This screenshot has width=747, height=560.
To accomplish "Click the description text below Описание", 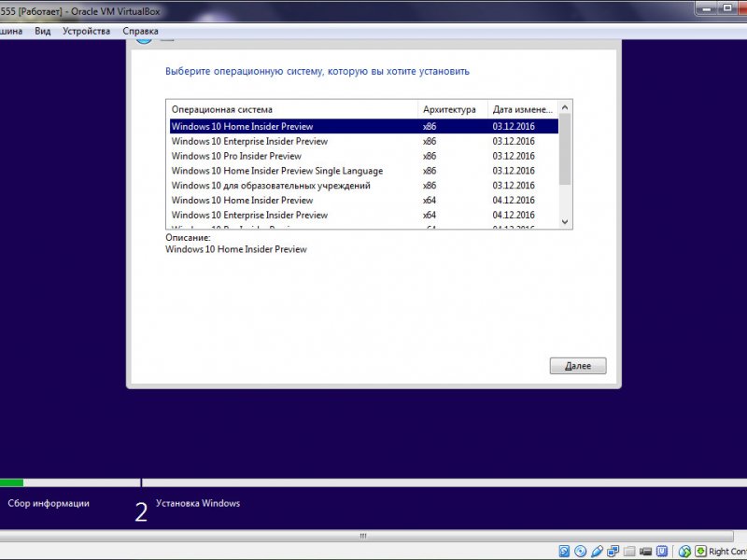I will coord(236,249).
